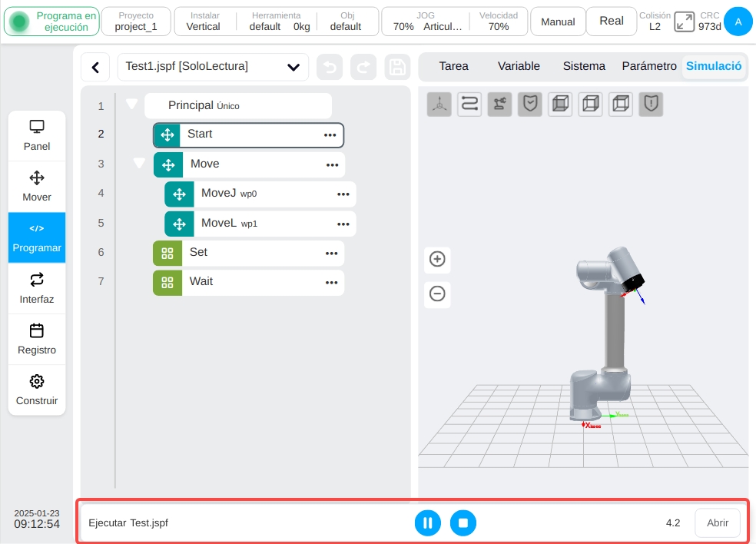Click the save floppy disk icon
The width and height of the screenshot is (756, 544).
pos(397,67)
